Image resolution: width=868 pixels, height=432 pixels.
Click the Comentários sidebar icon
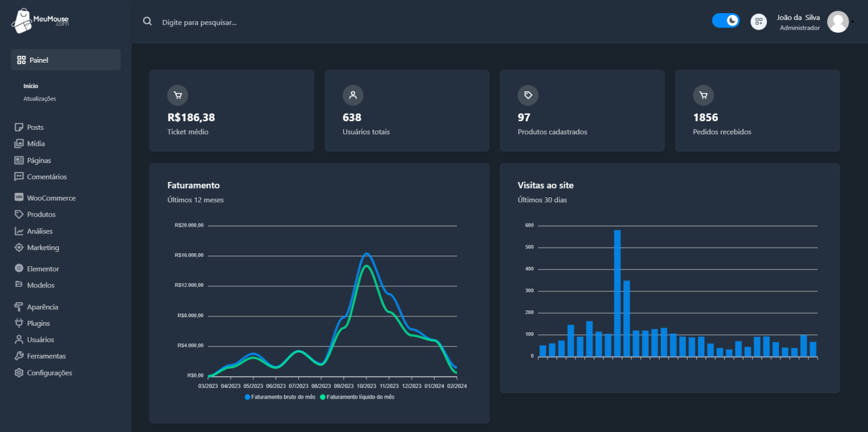click(18, 176)
